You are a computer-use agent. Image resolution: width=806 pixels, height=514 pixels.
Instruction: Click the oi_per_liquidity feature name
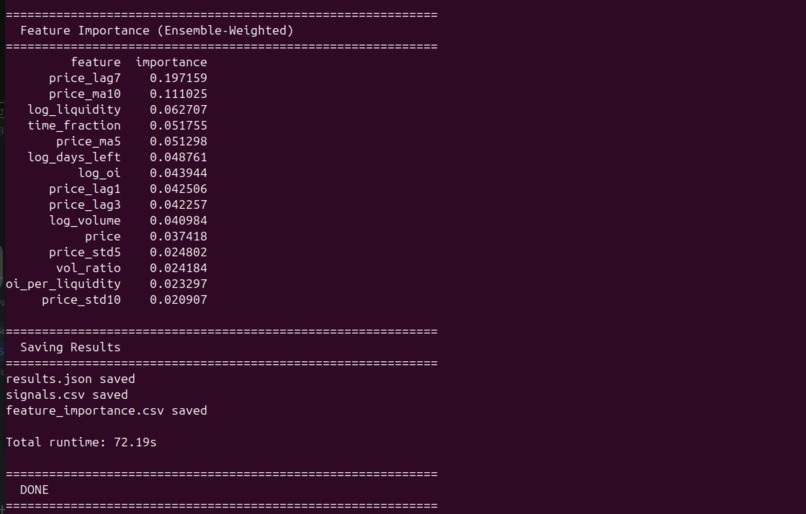(x=63, y=284)
